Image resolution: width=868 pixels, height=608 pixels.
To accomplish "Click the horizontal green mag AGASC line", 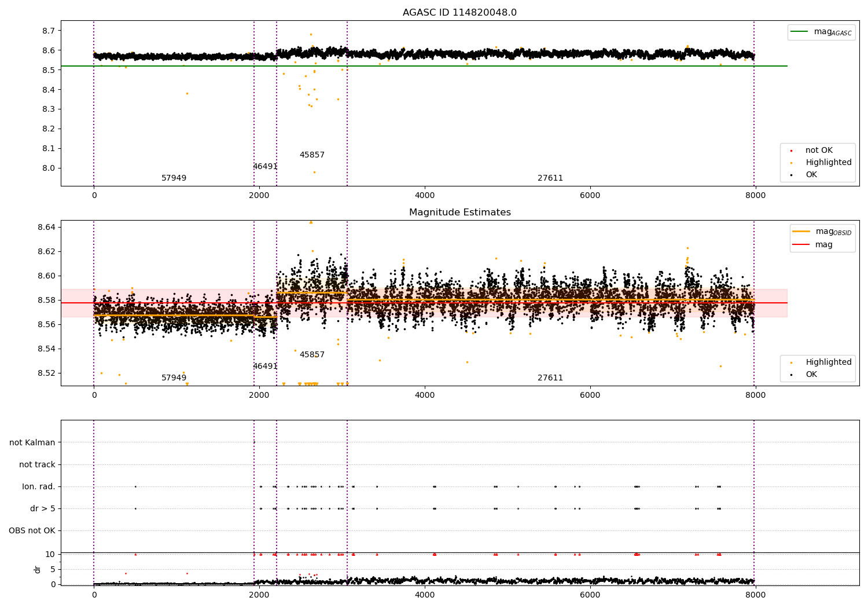I will [424, 66].
